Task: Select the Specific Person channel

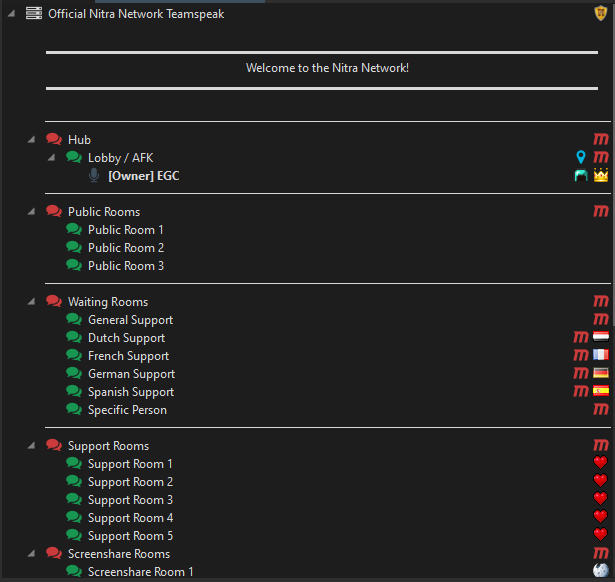Action: (127, 410)
